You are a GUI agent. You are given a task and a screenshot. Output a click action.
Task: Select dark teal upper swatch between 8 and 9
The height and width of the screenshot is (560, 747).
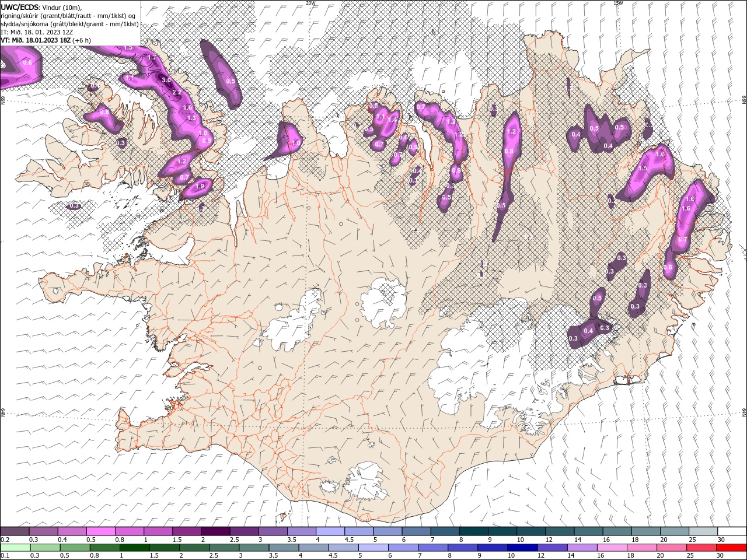[x=474, y=531]
